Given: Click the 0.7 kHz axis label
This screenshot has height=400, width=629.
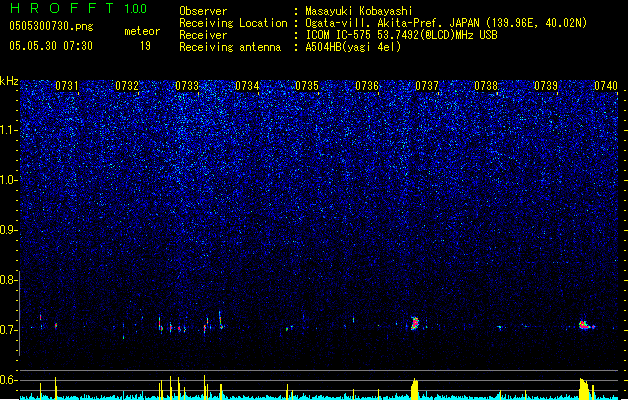Looking at the screenshot, I should click(x=9, y=330).
